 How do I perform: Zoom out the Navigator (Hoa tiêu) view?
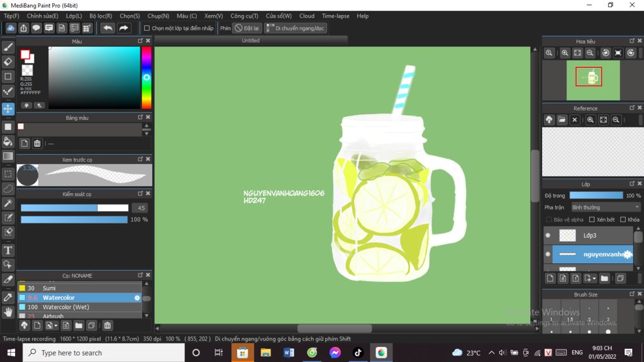tap(590, 53)
